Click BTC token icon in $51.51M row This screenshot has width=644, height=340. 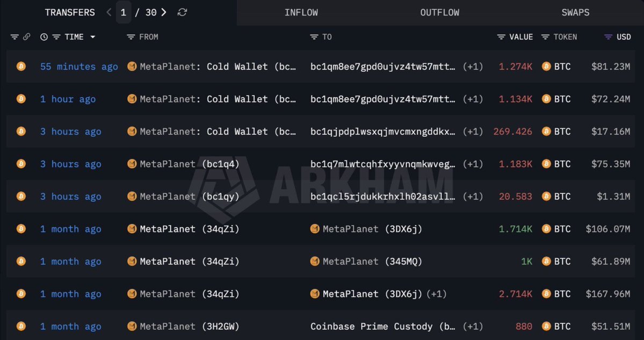546,326
